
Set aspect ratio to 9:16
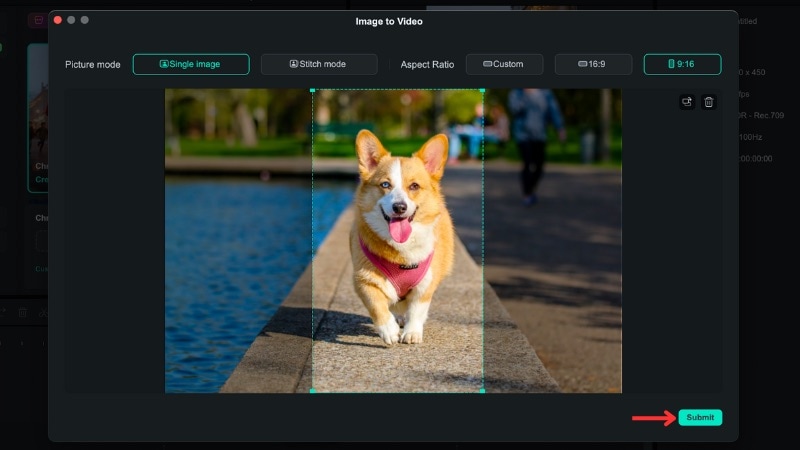(682, 64)
